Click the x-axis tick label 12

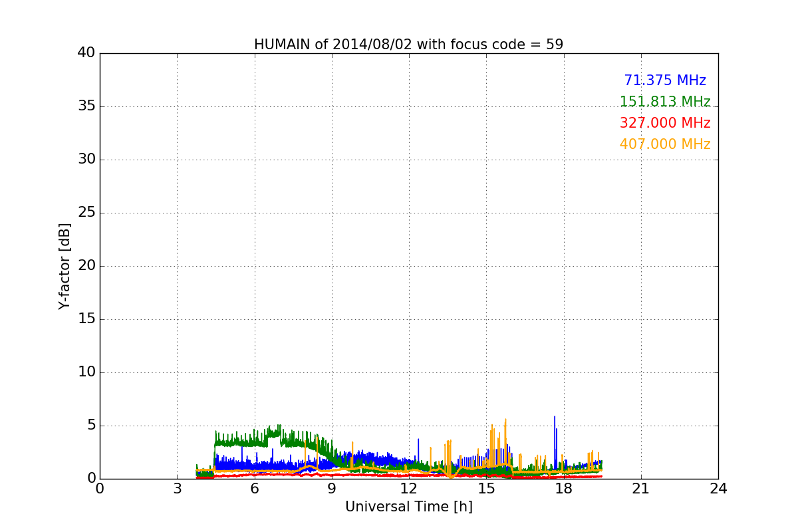(409, 489)
